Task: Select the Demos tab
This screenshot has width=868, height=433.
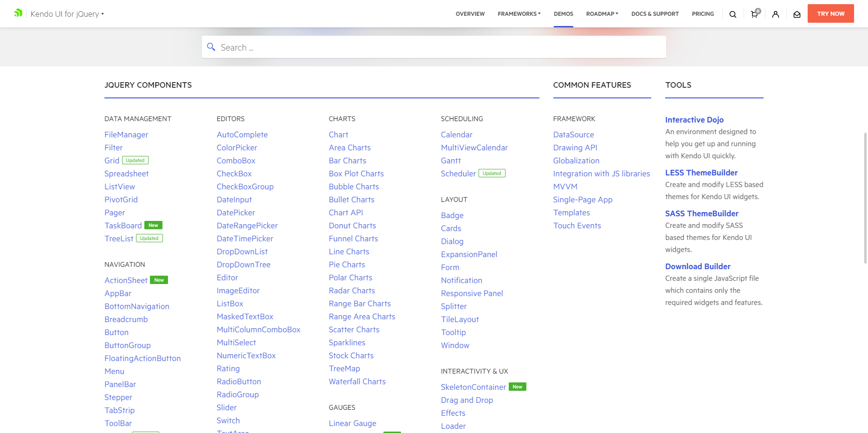Action: tap(564, 14)
